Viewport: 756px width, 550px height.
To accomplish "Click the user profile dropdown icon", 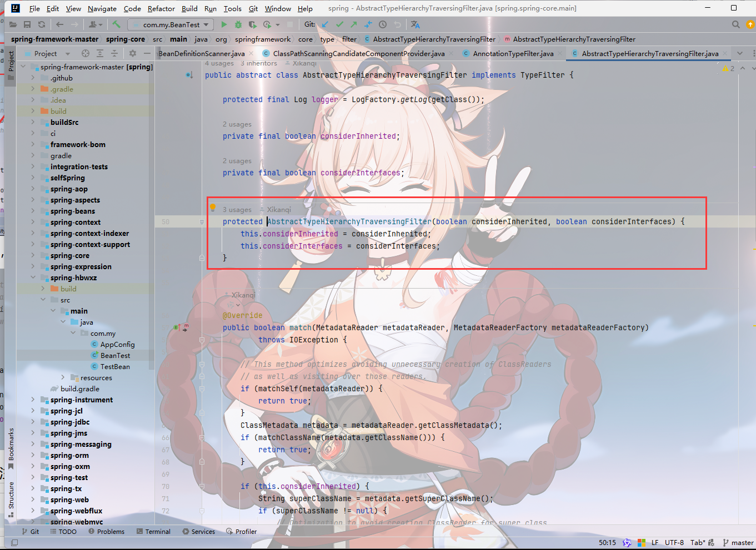I will tap(96, 24).
